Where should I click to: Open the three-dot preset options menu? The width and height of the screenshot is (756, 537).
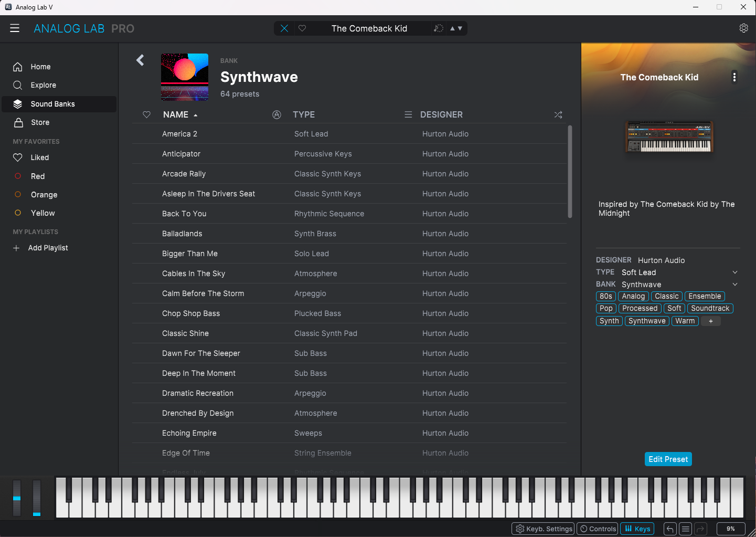(x=734, y=77)
